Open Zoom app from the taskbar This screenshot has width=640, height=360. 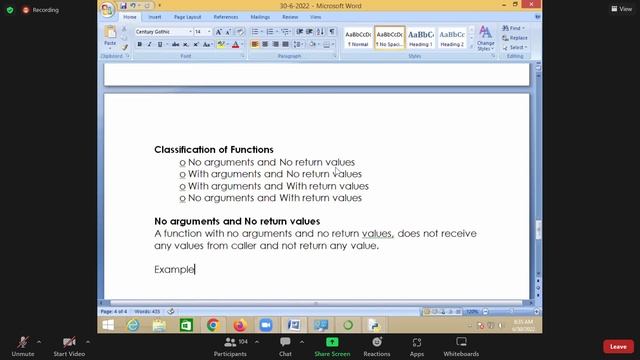(266, 325)
